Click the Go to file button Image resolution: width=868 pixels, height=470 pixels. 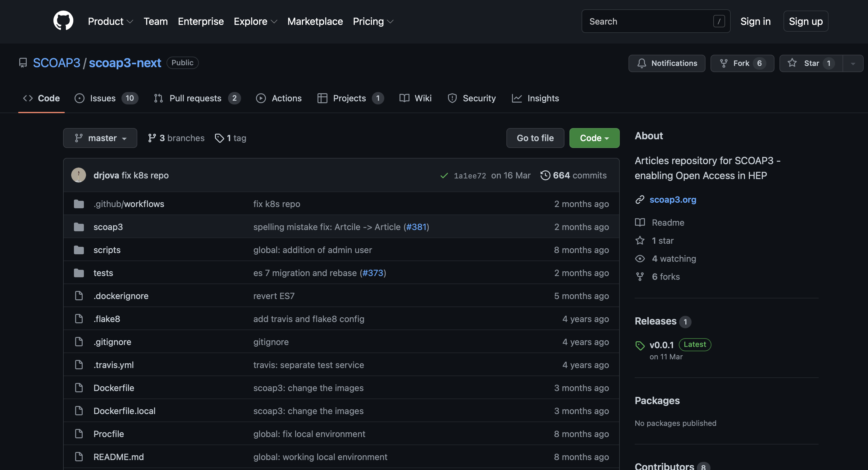[535, 138]
